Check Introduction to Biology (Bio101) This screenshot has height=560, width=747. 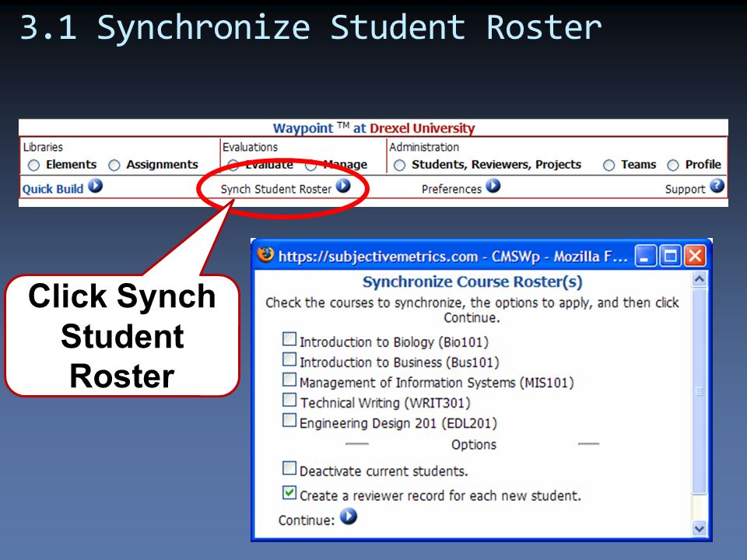289,339
